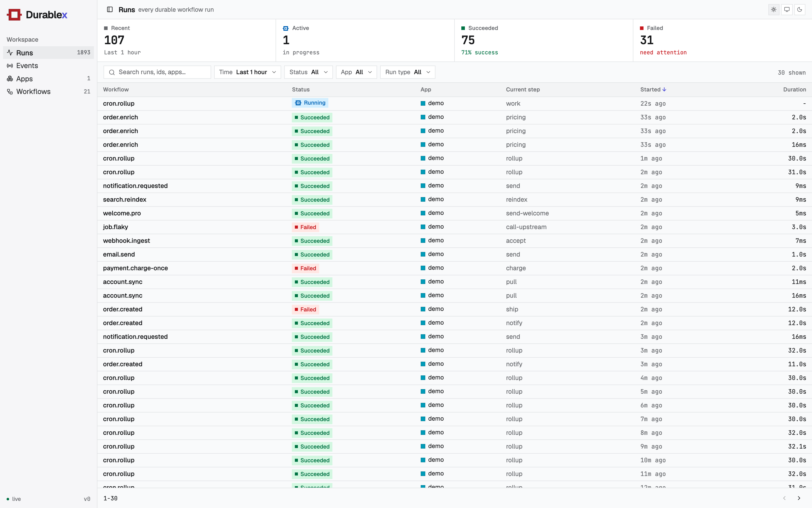The image size is (812, 508).
Task: Click the send-welcome current step cell
Action: [x=527, y=213]
